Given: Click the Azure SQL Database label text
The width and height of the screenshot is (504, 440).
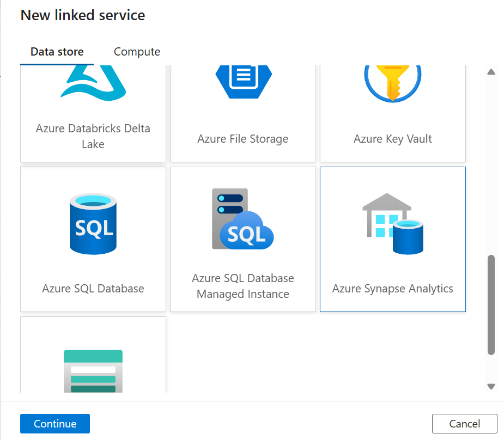Looking at the screenshot, I should 93,289.
